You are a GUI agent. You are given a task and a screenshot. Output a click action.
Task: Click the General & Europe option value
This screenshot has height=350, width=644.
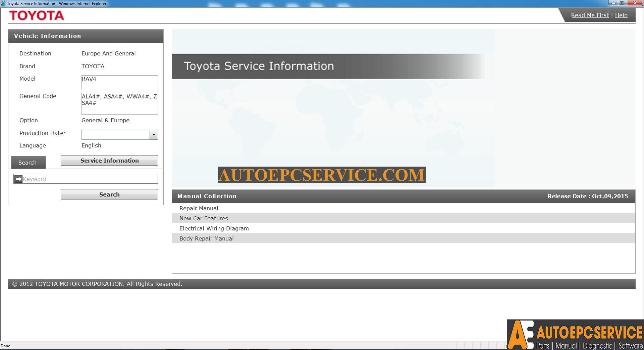(105, 120)
